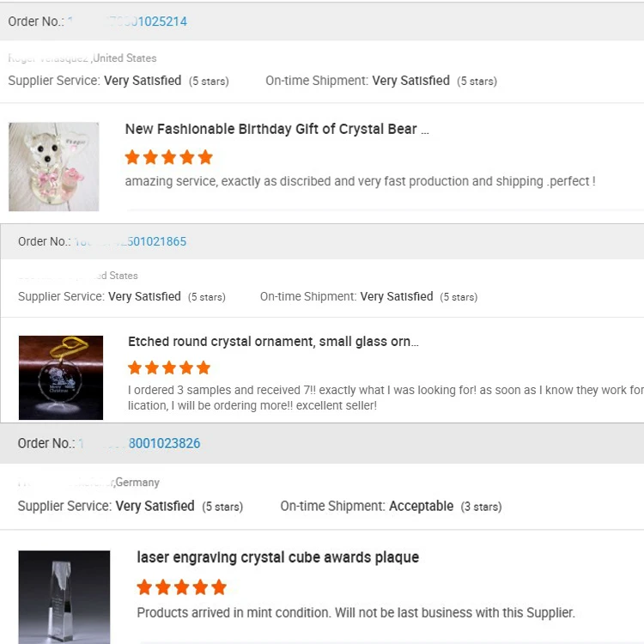Click the last star of crystal cube rating
Viewport: 644px width, 644px height.
point(219,587)
